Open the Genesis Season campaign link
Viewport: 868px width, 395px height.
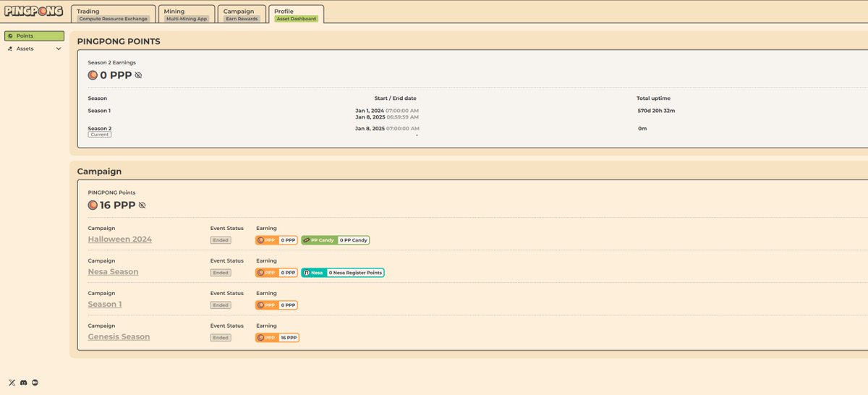pyautogui.click(x=119, y=337)
